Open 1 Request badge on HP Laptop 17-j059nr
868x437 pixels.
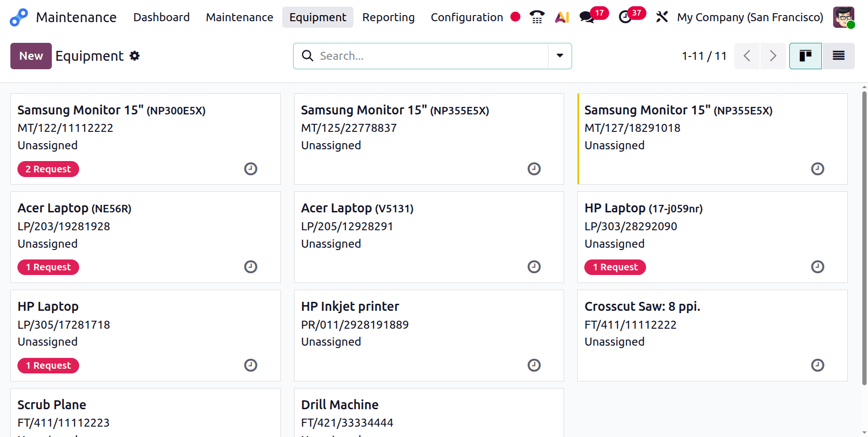coord(615,267)
